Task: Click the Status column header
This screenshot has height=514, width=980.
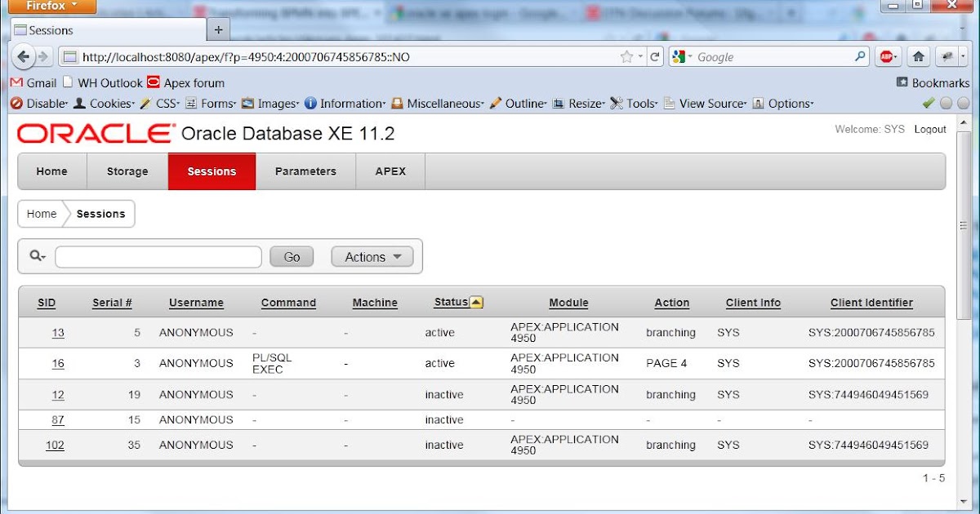Action: 451,302
